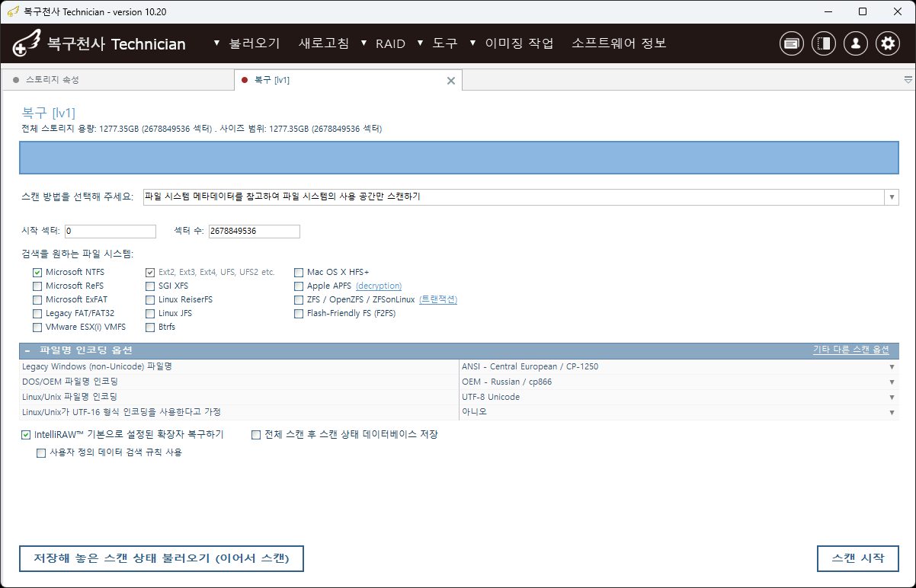This screenshot has width=916, height=588.
Task: Open the dropdown arrow before RAID
Action: point(364,43)
